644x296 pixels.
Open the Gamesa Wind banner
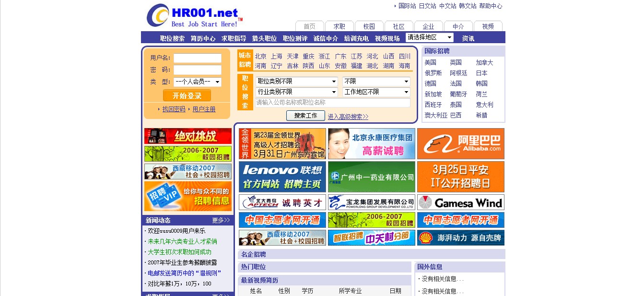(x=461, y=202)
